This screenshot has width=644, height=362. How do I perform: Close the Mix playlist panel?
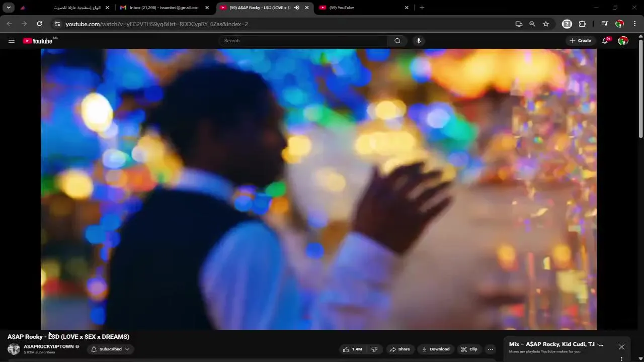tap(621, 347)
